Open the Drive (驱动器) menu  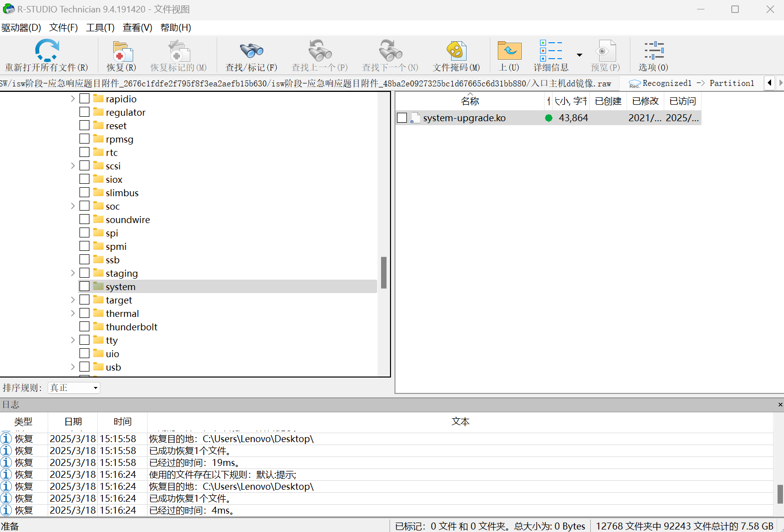pyautogui.click(x=21, y=28)
